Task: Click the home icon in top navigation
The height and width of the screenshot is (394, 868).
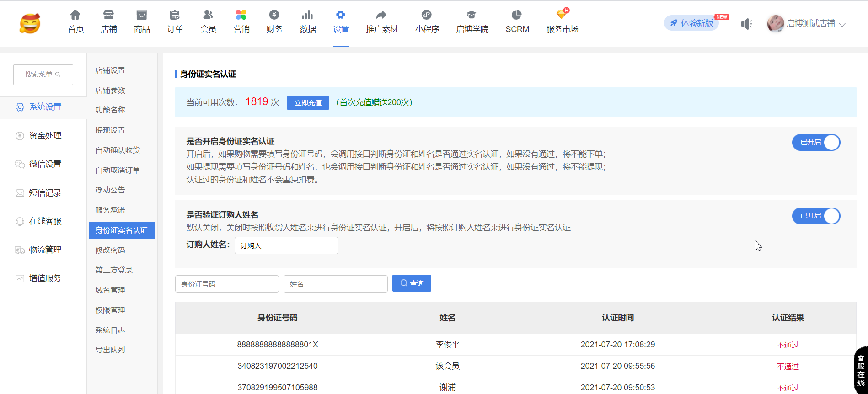Action: pyautogui.click(x=75, y=15)
